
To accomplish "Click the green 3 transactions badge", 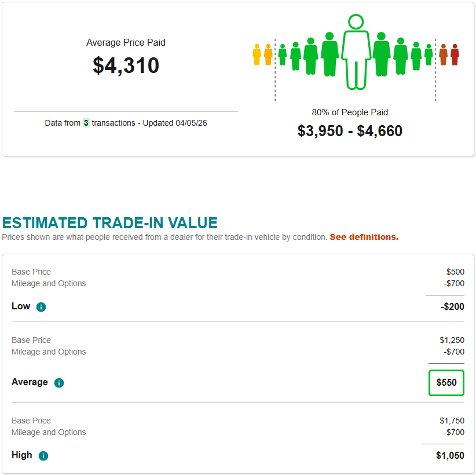I will click(86, 123).
